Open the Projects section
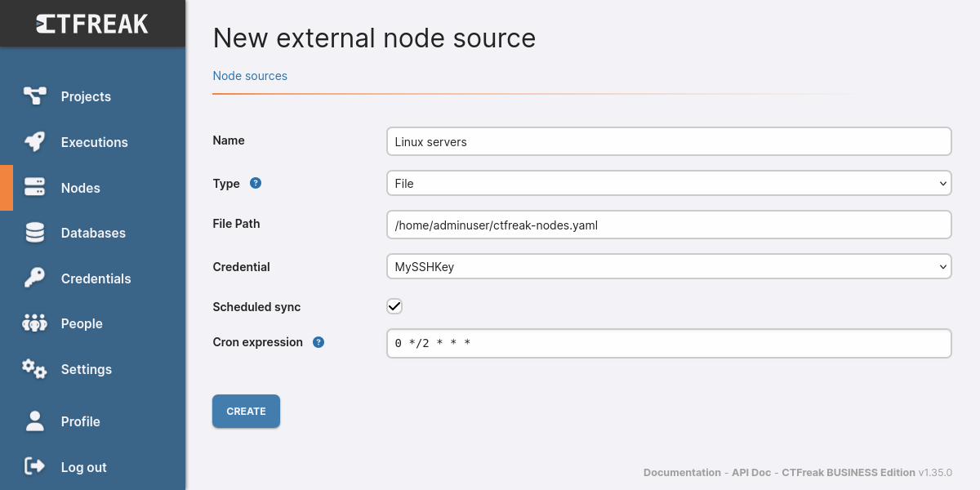The height and width of the screenshot is (490, 980). point(85,96)
